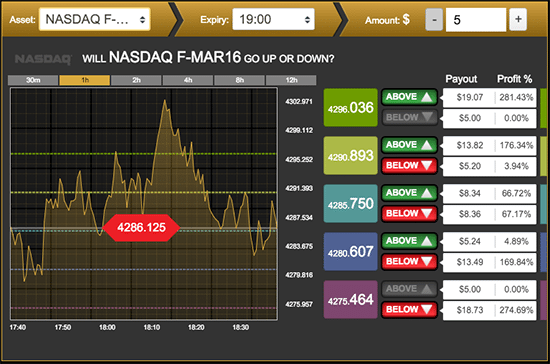
Task: Choose BELOW for the 4285.750 level
Action: [x=409, y=214]
